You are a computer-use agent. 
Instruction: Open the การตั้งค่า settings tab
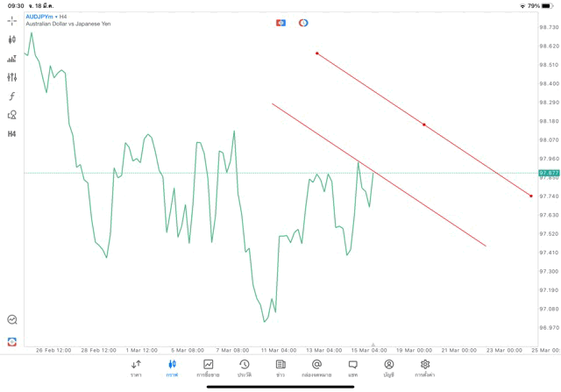(425, 368)
